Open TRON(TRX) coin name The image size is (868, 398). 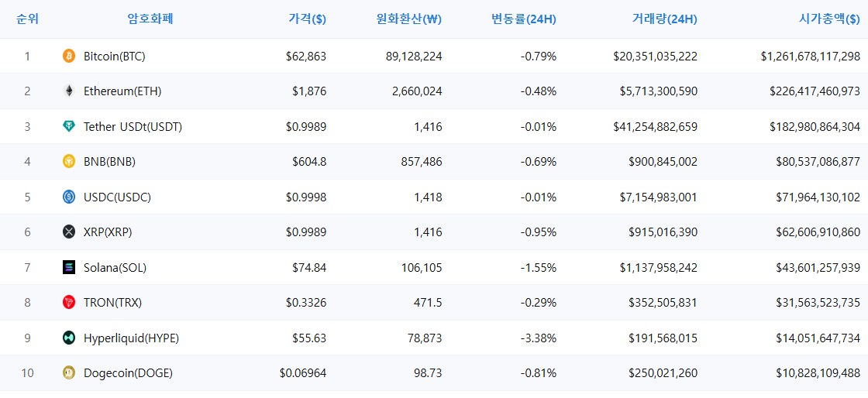(113, 302)
